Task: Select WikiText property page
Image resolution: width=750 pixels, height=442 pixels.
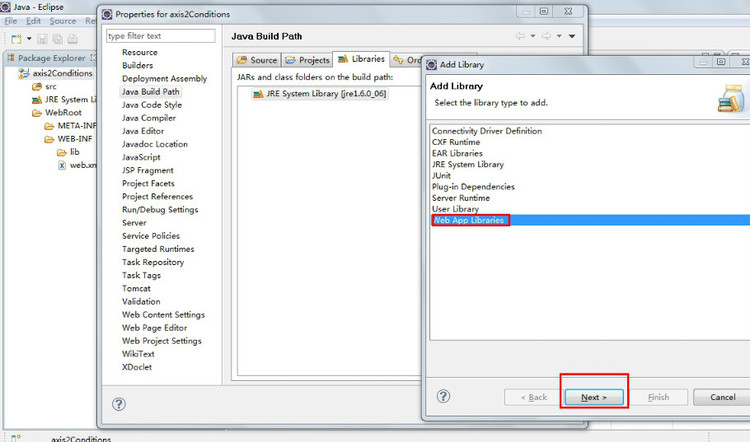Action: 138,354
